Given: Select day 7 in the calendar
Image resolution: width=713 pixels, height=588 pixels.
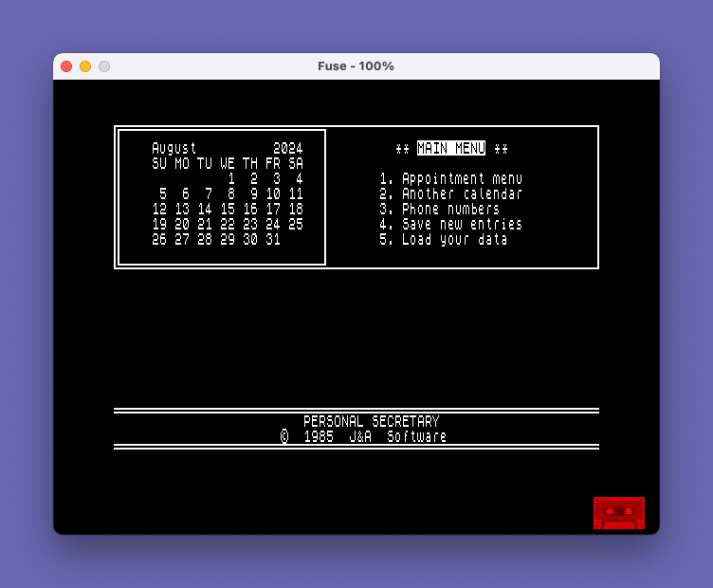Looking at the screenshot, I should click(209, 194).
